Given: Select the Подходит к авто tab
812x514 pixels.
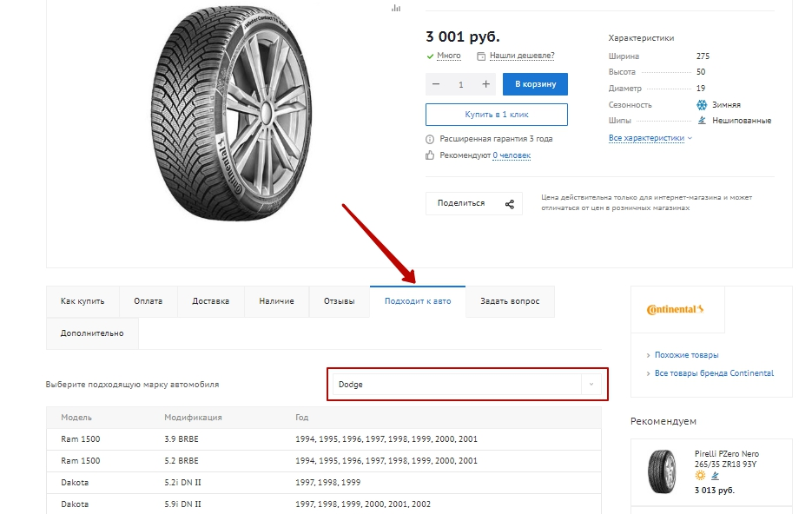Looking at the screenshot, I should click(418, 301).
